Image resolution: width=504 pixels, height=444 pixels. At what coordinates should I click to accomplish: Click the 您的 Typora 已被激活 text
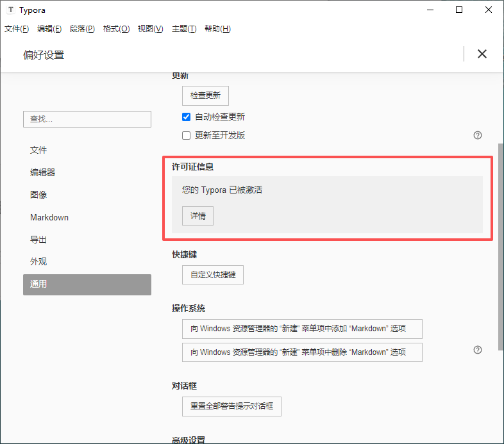(x=222, y=190)
